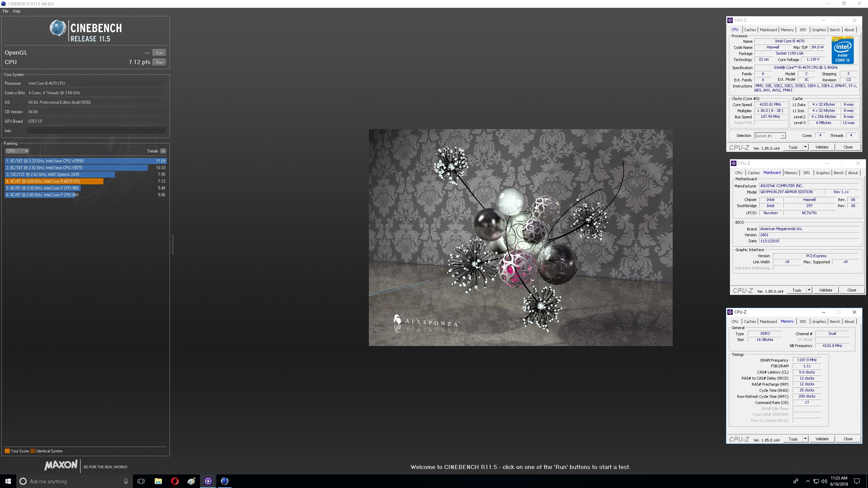Open Mainboard tab in Memory CPU-Z window
The image size is (868, 488).
tap(768, 322)
